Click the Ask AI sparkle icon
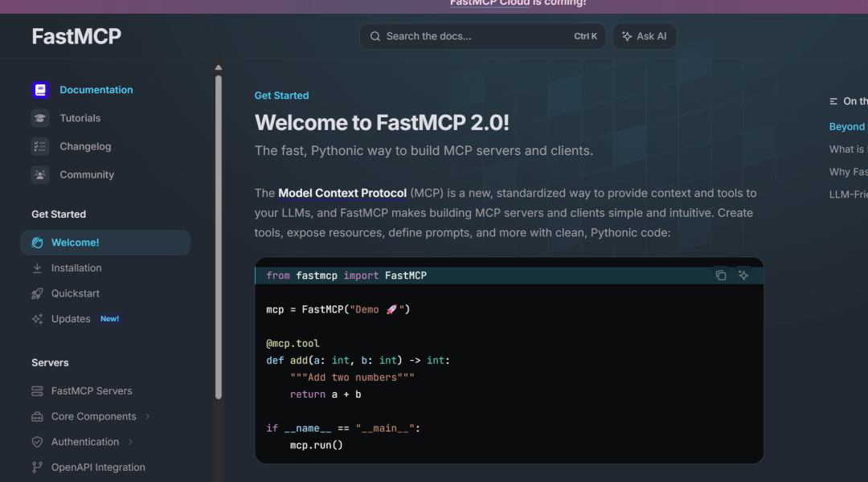This screenshot has height=482, width=868. pyautogui.click(x=627, y=36)
